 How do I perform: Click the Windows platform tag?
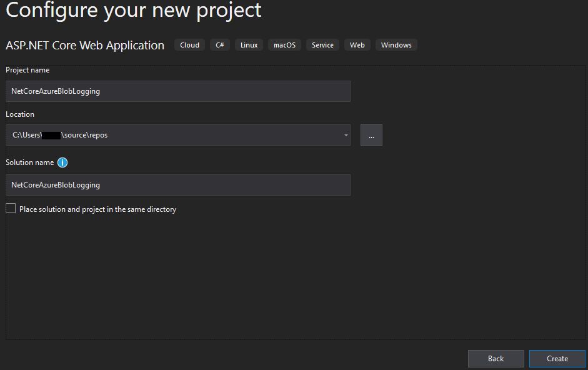396,45
